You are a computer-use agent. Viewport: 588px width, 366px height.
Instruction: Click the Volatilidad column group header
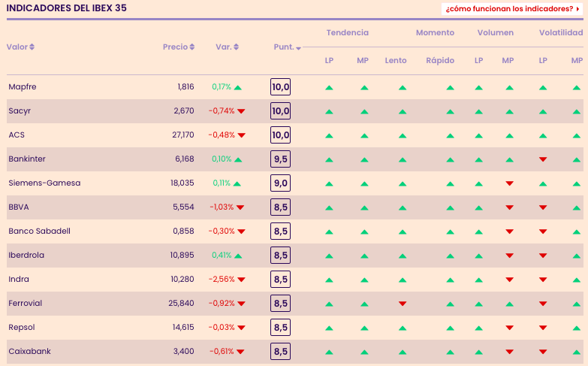click(560, 33)
